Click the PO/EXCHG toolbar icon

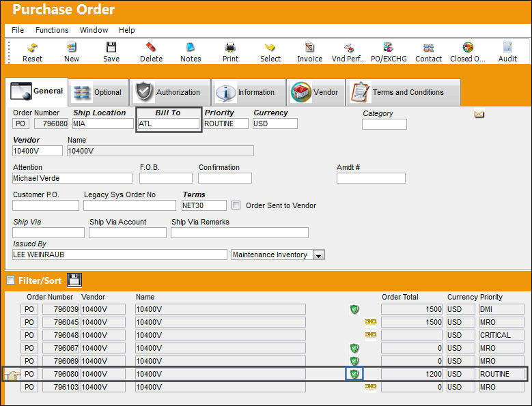[x=389, y=48]
